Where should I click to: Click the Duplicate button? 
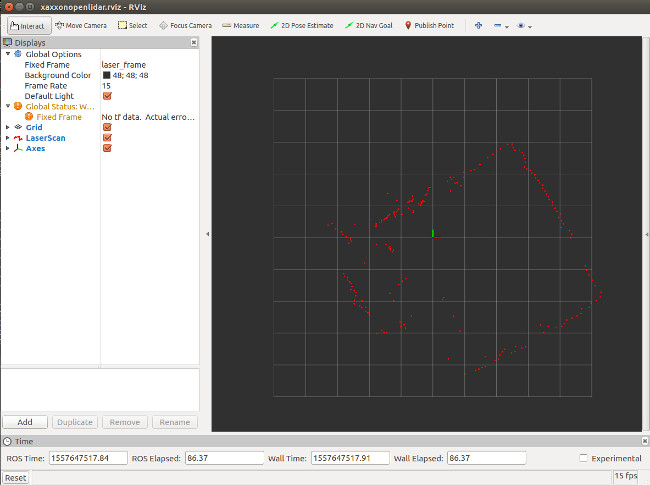[75, 422]
